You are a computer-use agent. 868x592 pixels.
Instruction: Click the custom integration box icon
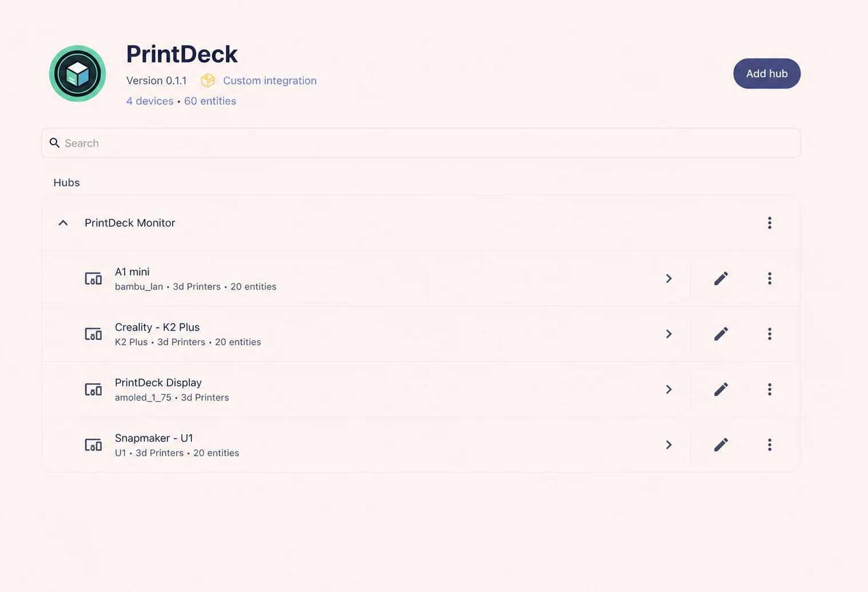click(208, 81)
